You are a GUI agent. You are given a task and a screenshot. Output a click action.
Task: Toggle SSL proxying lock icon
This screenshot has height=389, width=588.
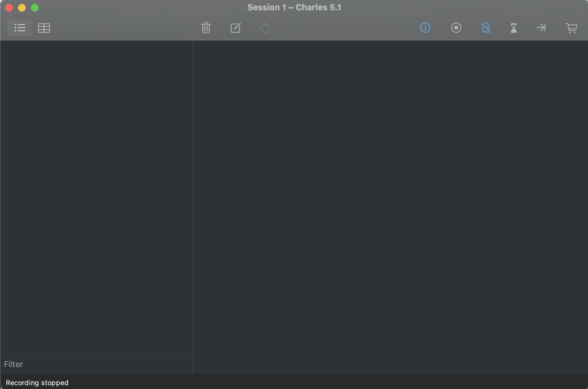point(486,28)
